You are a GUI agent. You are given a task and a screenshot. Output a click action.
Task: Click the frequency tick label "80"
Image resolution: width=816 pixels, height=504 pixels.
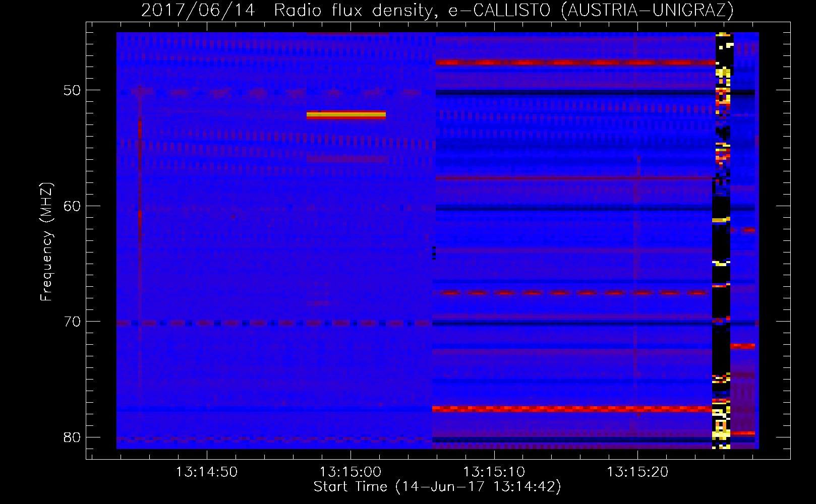pos(72,437)
